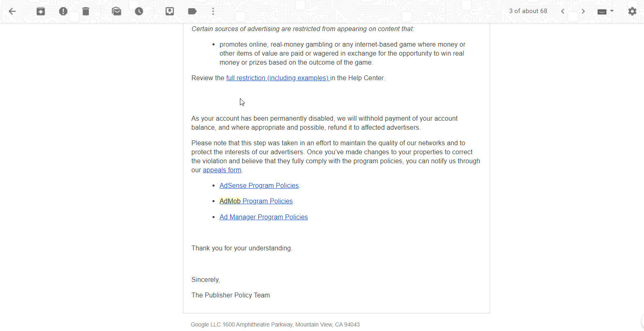The height and width of the screenshot is (331, 644).
Task: Go back to the inbox list
Action: (x=12, y=11)
